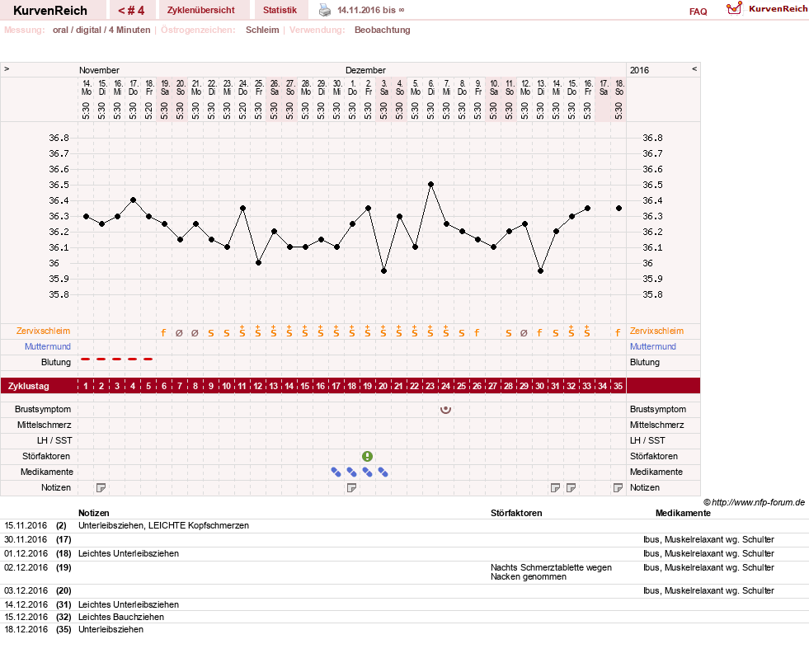The height and width of the screenshot is (672, 809).
Task: Open the note icon on cycle day 2
Action: (101, 487)
